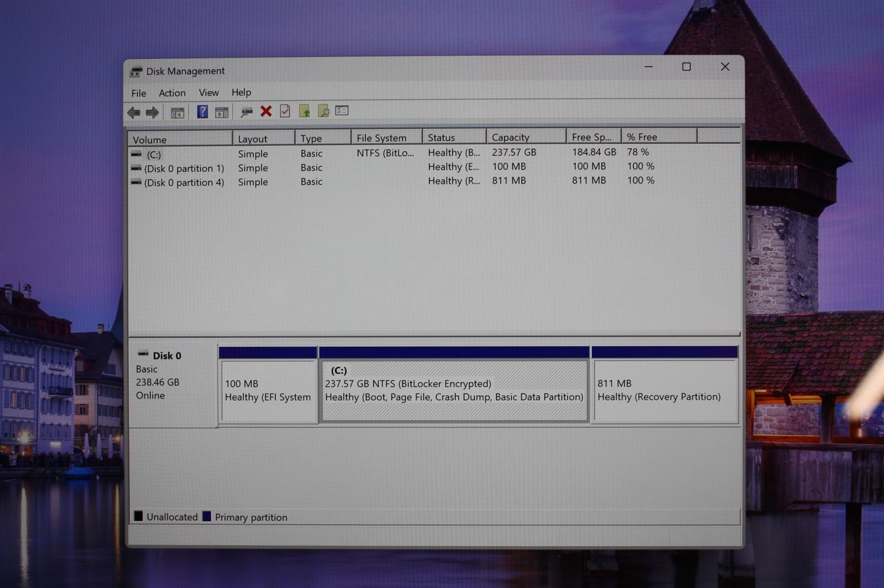Click the green up arrow toolbar icon
This screenshot has height=588, width=884.
coord(305,111)
